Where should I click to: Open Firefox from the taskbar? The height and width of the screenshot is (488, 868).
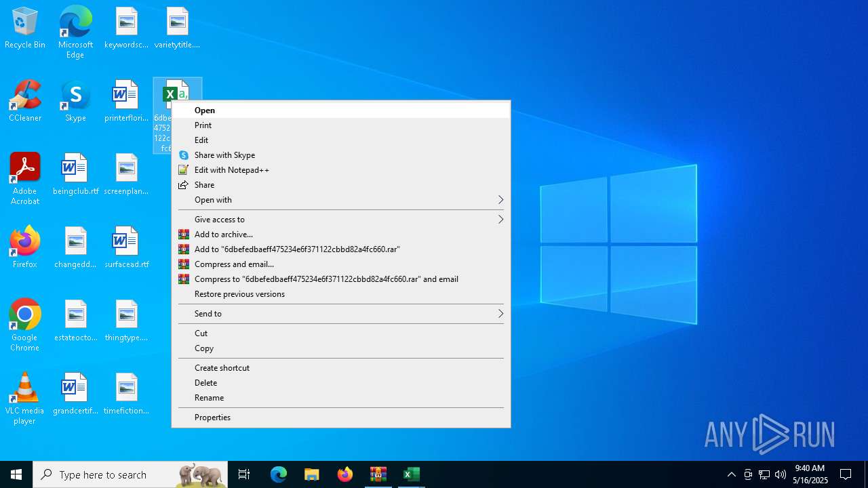coord(345,474)
